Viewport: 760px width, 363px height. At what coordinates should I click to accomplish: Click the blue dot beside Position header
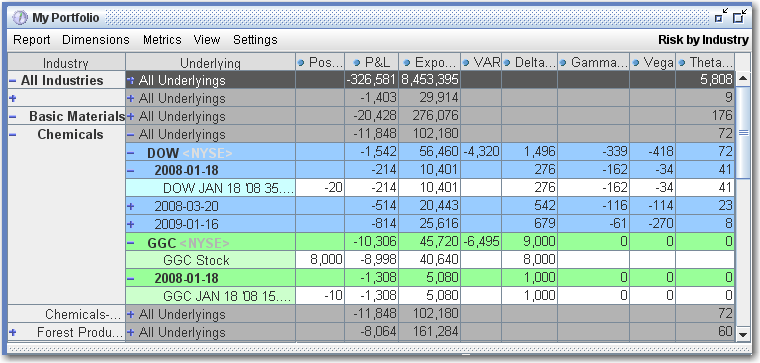click(x=301, y=63)
